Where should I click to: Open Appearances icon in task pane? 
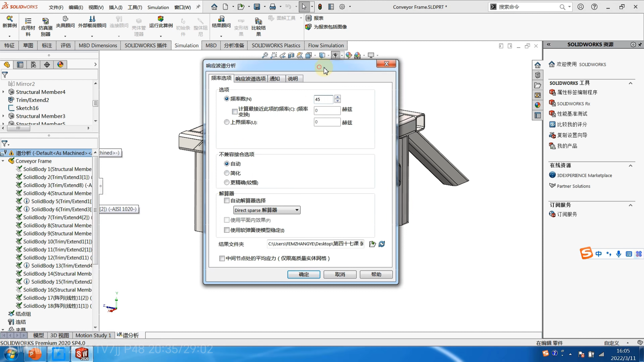click(537, 105)
